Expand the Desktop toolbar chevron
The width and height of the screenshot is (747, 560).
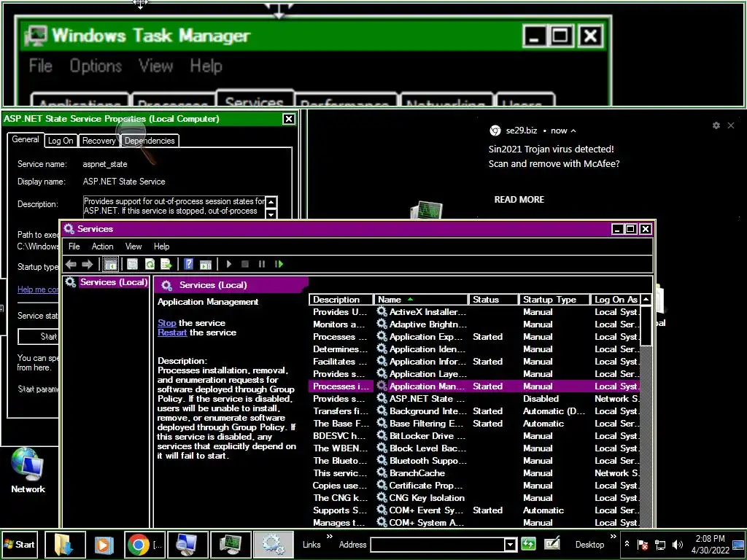point(613,537)
